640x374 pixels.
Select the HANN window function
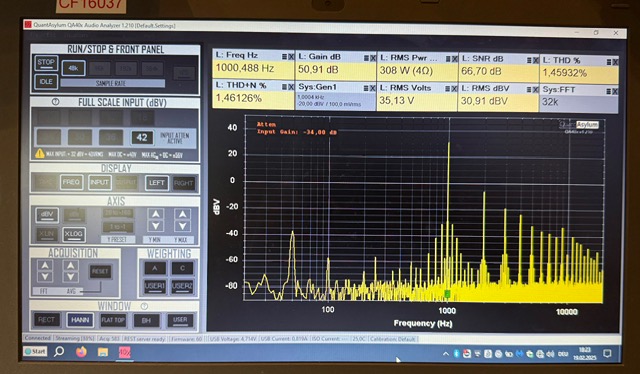click(80, 320)
